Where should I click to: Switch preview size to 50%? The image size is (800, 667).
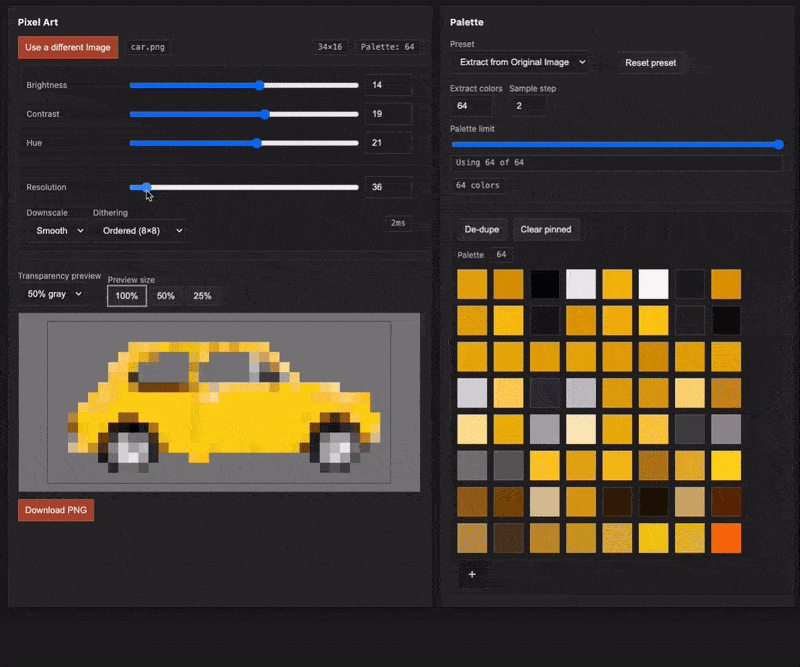[x=166, y=296]
